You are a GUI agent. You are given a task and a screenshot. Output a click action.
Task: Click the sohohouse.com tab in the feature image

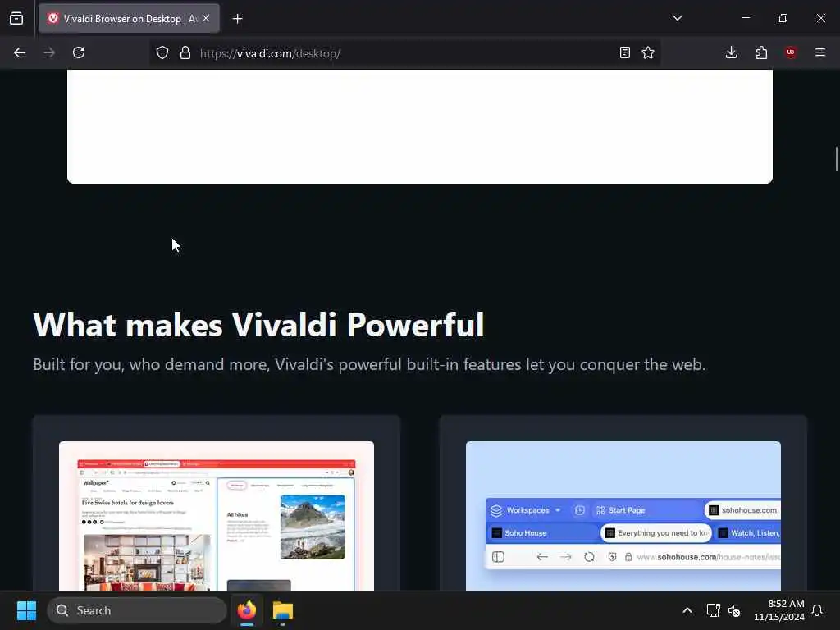(742, 510)
